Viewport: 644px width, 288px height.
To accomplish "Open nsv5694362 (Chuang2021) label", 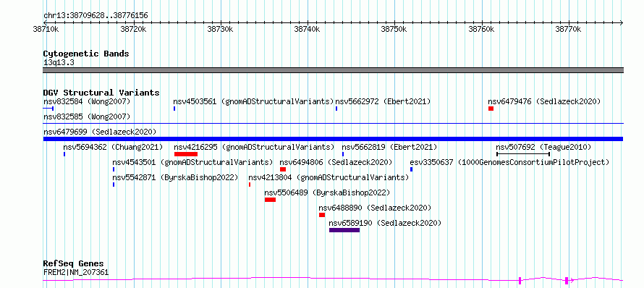I will point(113,147).
